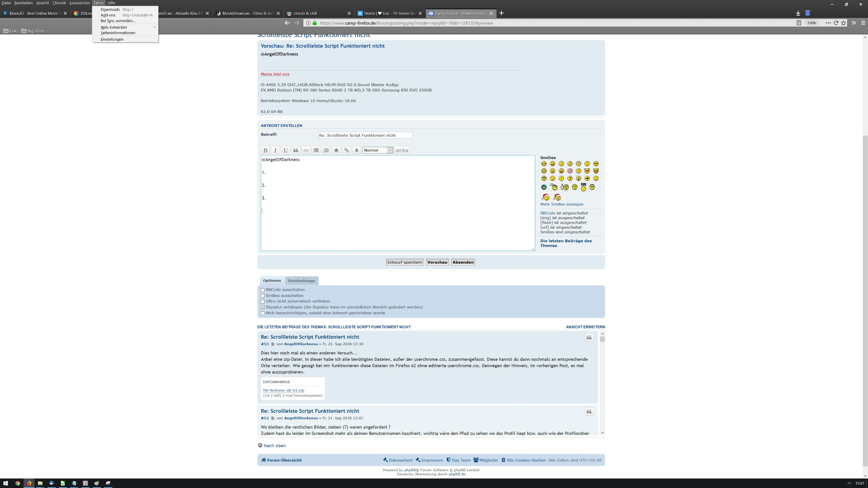Click the topic review scrollbar thumb
This screenshot has height=488, width=868.
pyautogui.click(x=602, y=339)
